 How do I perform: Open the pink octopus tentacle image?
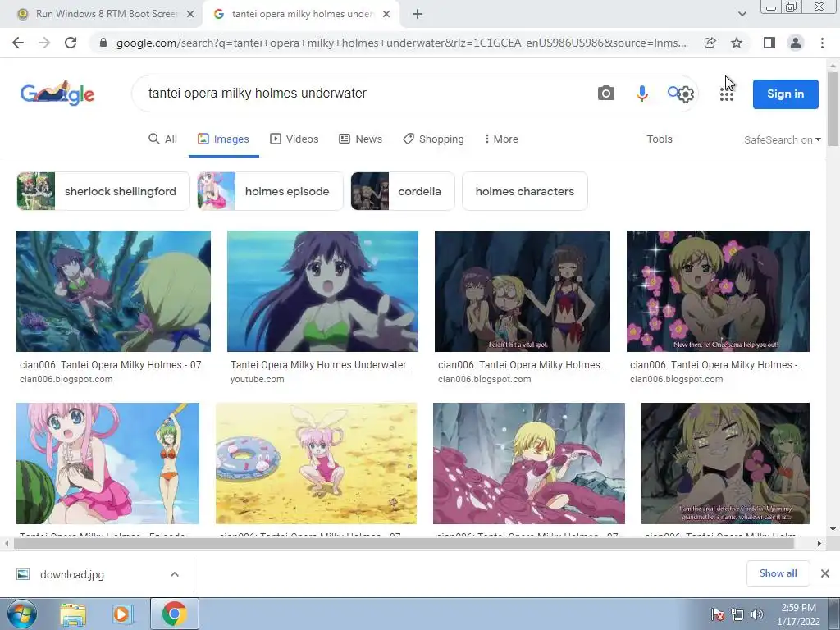click(x=529, y=463)
